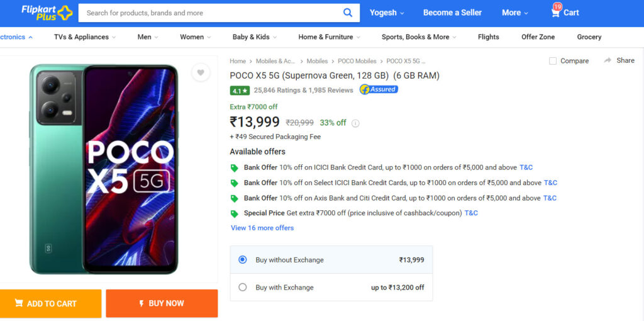Click the search magnifier icon
644x321 pixels.
pos(347,13)
